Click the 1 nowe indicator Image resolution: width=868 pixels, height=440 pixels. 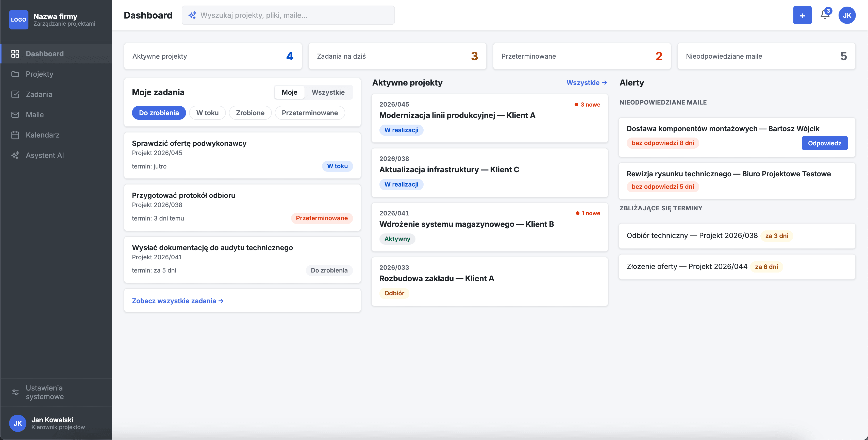(588, 213)
